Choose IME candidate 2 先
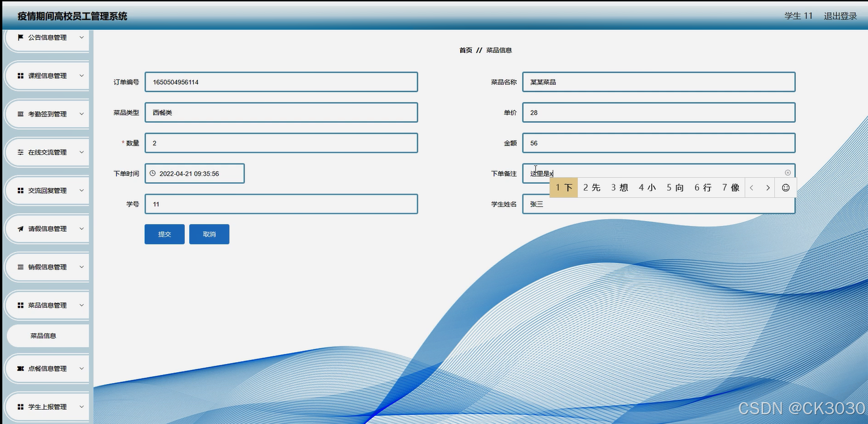This screenshot has height=424, width=868. coord(592,188)
